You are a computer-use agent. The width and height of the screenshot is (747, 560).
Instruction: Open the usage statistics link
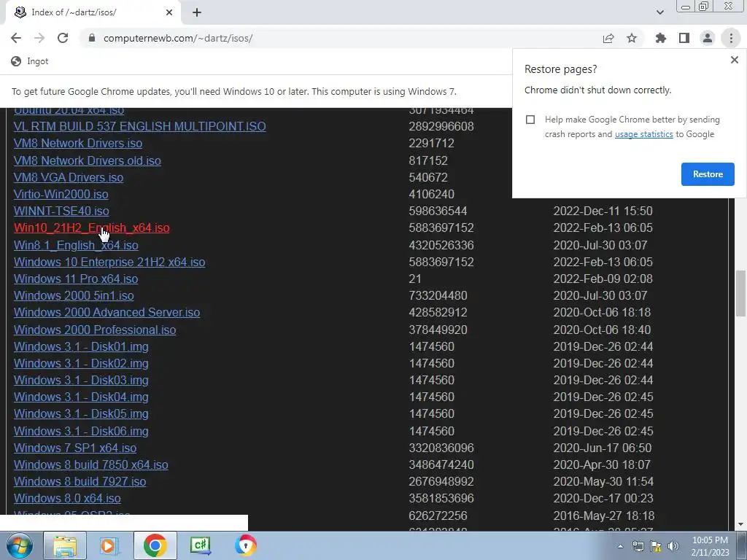point(643,134)
